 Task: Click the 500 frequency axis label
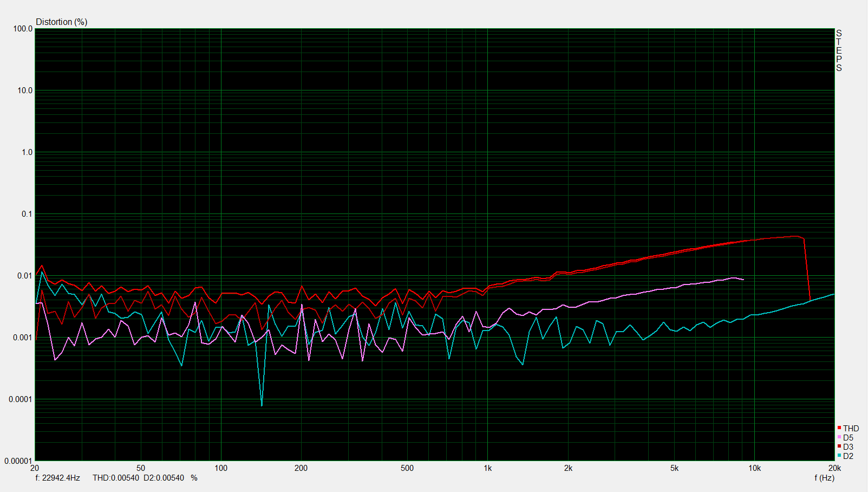pos(407,468)
